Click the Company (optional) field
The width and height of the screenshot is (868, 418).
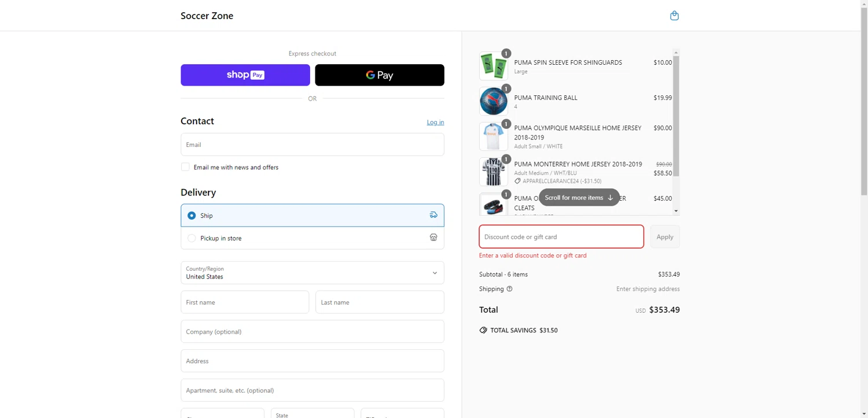tap(312, 332)
